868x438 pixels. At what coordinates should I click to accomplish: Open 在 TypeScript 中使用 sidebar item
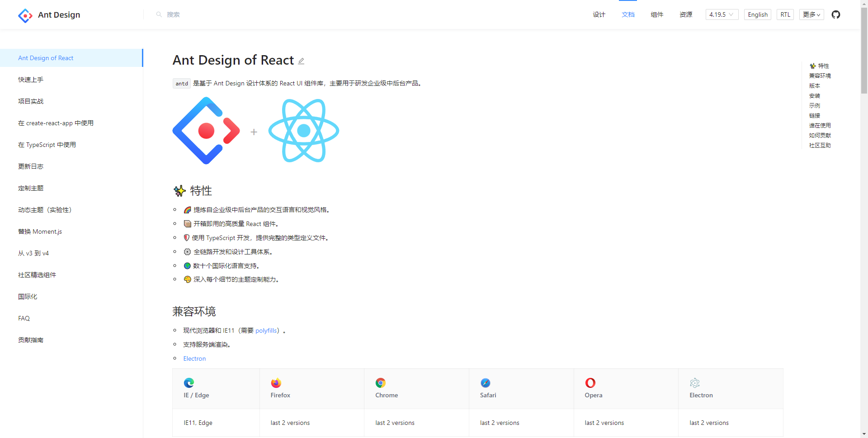(71, 145)
